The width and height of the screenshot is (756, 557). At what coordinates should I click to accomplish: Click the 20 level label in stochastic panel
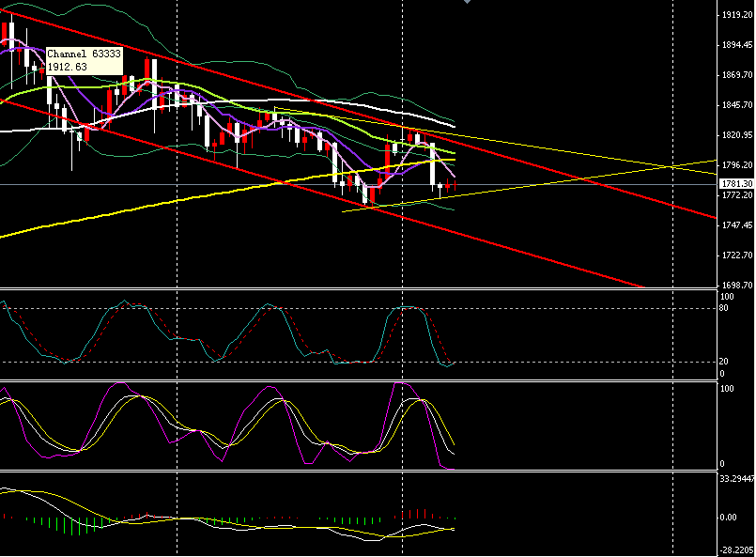pyautogui.click(x=724, y=362)
